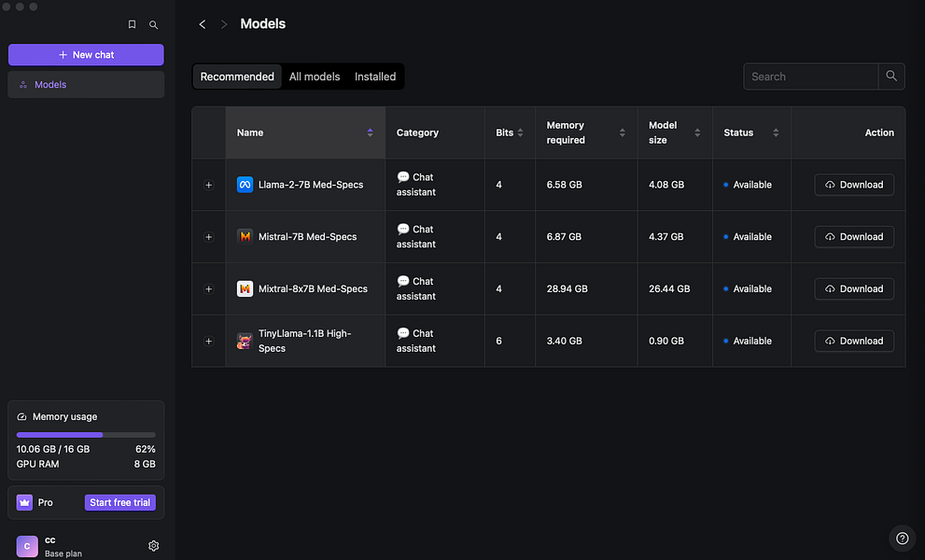Sort by Model size column arrows

[697, 133]
